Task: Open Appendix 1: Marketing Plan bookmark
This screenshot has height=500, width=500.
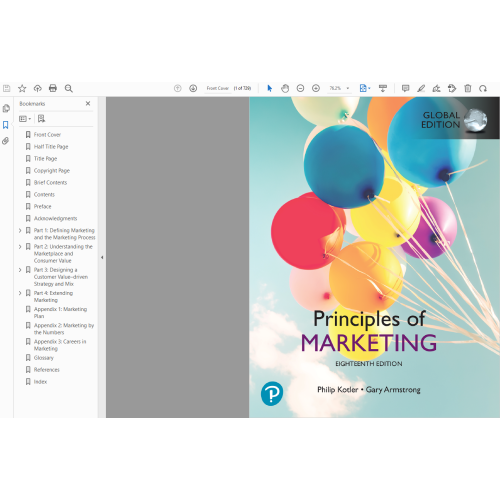Action: 60,313
